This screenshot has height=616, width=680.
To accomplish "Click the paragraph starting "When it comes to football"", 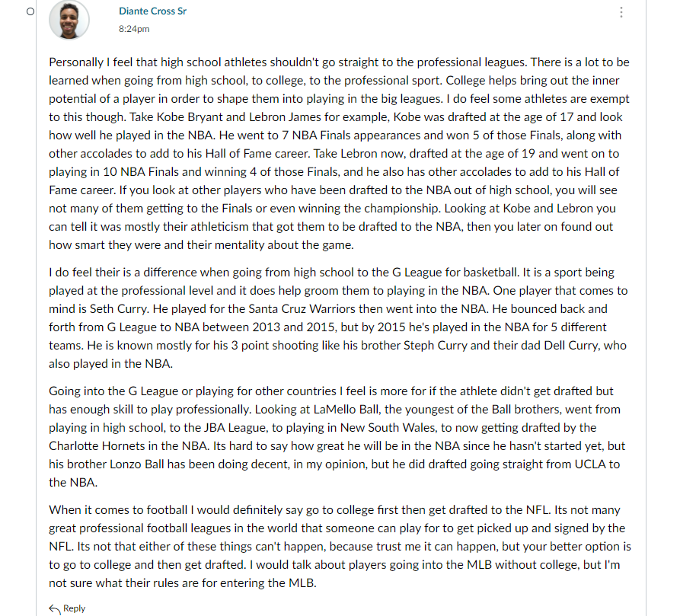I will pyautogui.click(x=340, y=546).
